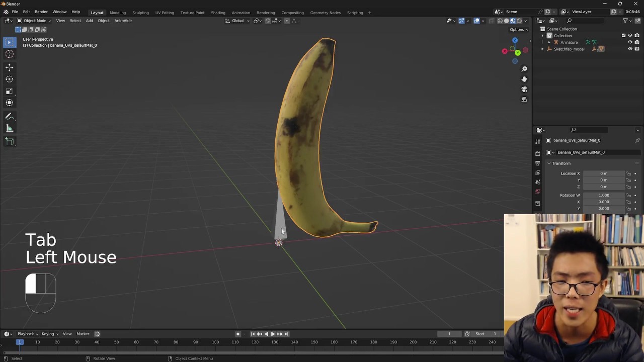Uncheck the Collection exclude checkbox
Image resolution: width=644 pixels, height=362 pixels.
(x=623, y=36)
